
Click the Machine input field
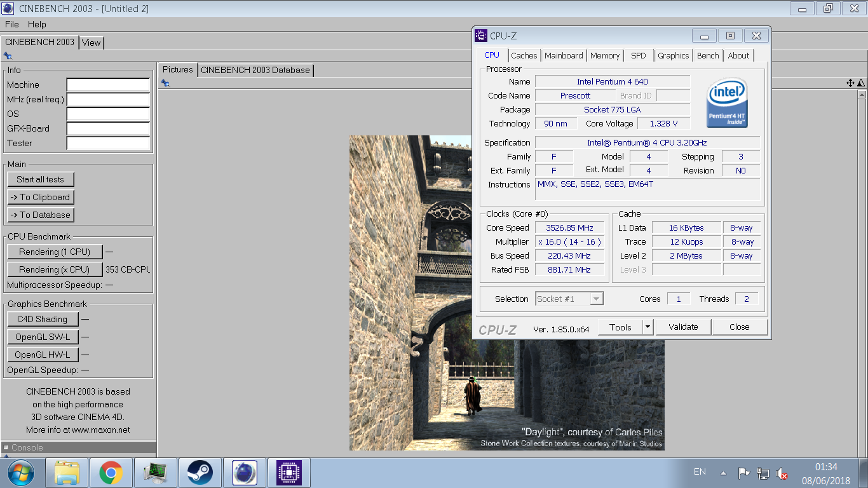pos(108,85)
